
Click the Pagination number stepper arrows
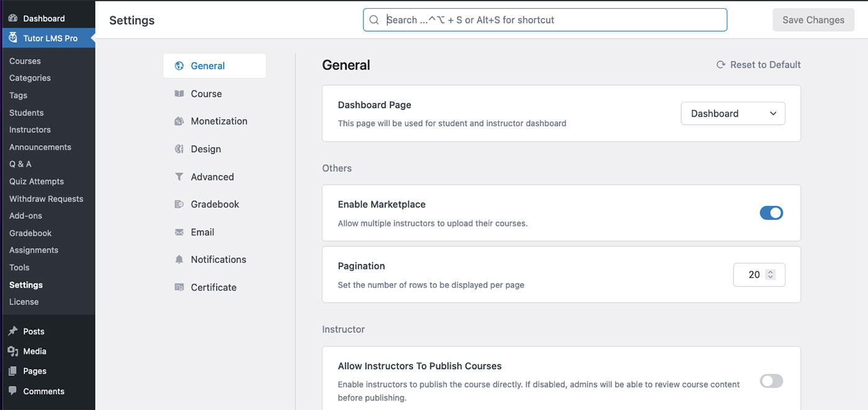tap(770, 275)
